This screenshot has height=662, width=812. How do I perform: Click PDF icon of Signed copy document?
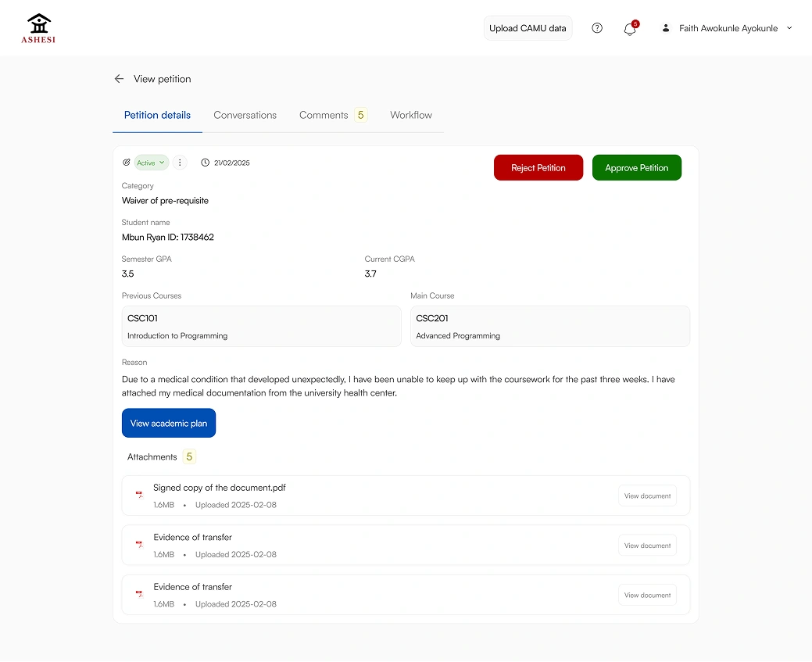point(139,495)
